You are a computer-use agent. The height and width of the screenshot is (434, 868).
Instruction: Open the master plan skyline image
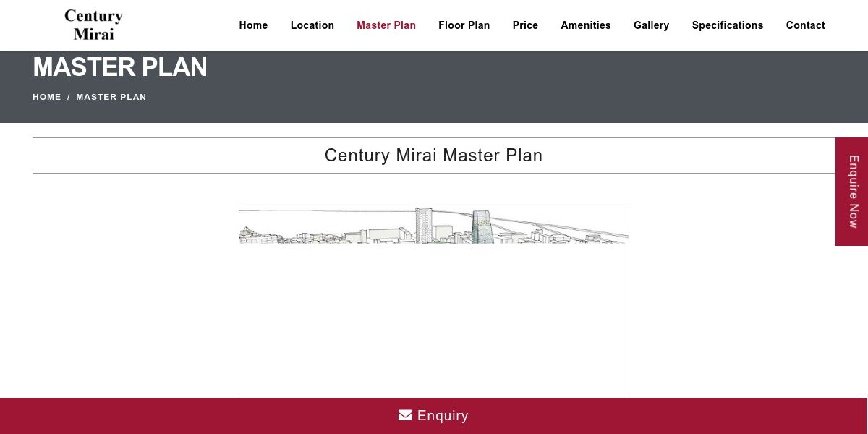tap(434, 300)
